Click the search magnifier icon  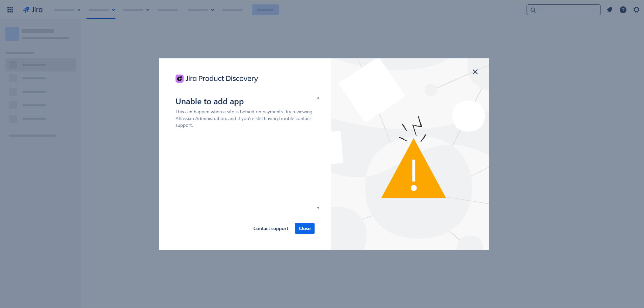point(533,10)
